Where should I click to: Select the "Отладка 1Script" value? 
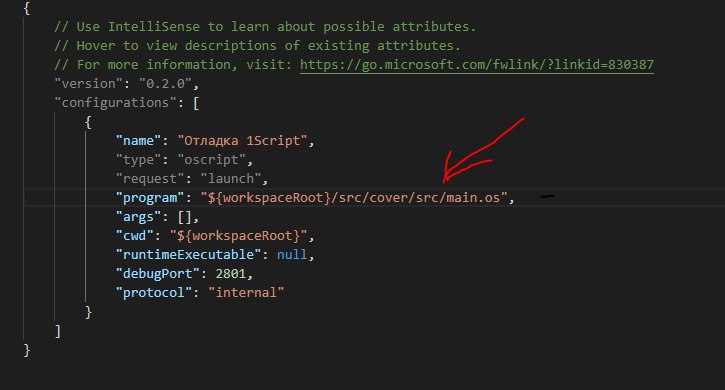tap(242, 141)
